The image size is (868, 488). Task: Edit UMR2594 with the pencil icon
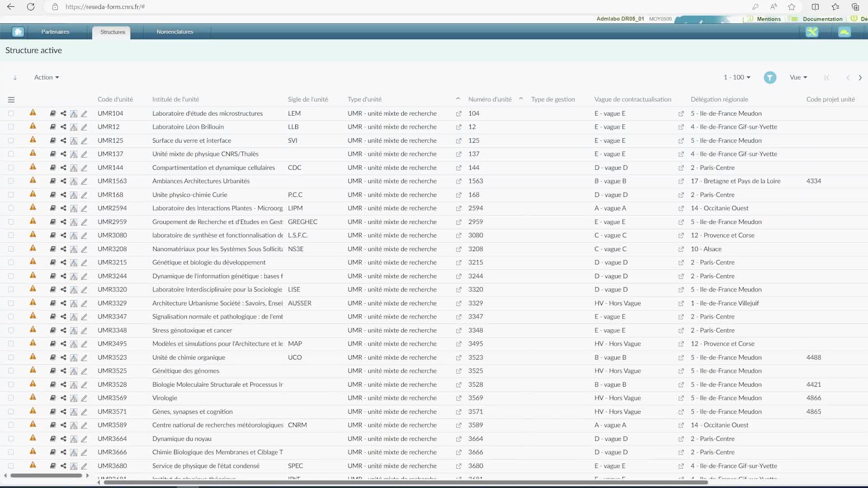(x=84, y=208)
